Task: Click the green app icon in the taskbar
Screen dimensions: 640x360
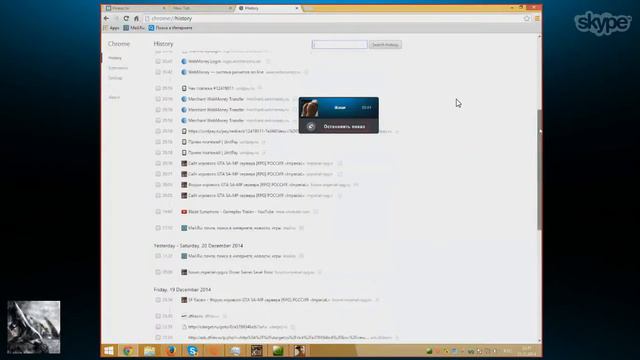Action: click(x=278, y=351)
